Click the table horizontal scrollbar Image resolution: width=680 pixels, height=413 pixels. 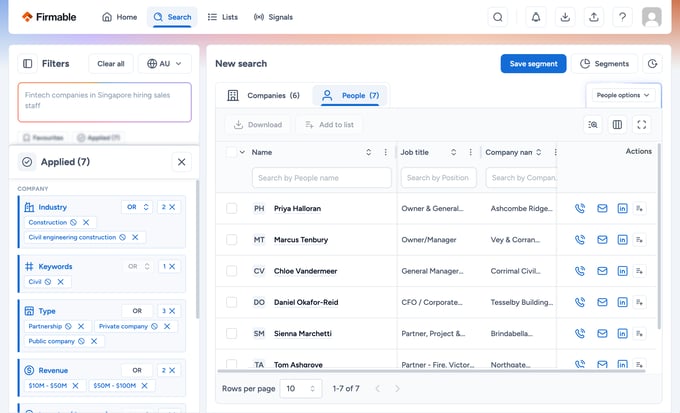[x=432, y=371]
